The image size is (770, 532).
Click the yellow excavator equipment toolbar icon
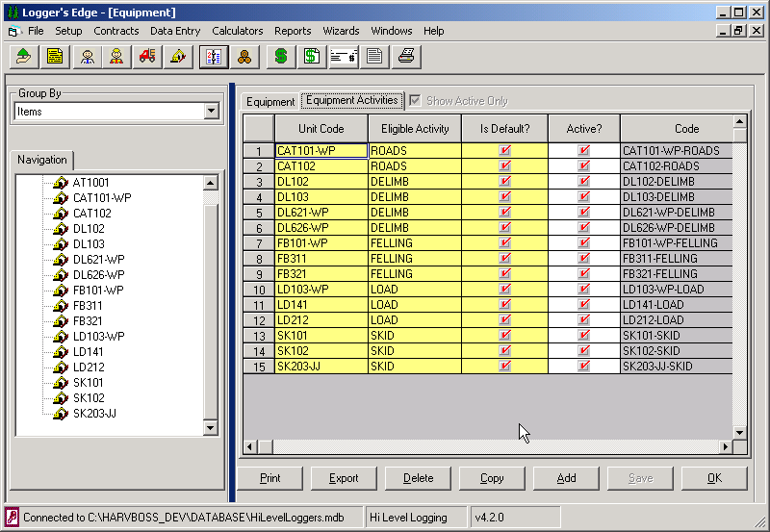178,57
